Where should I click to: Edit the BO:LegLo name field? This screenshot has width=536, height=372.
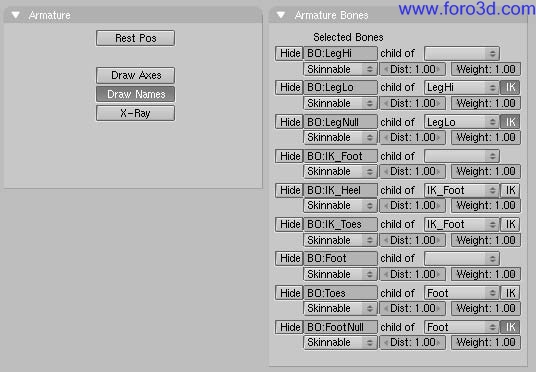tap(340, 88)
